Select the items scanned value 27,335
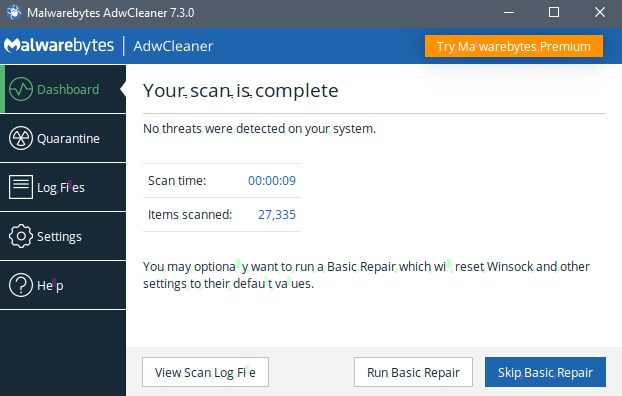The width and height of the screenshot is (622, 396). [x=277, y=215]
